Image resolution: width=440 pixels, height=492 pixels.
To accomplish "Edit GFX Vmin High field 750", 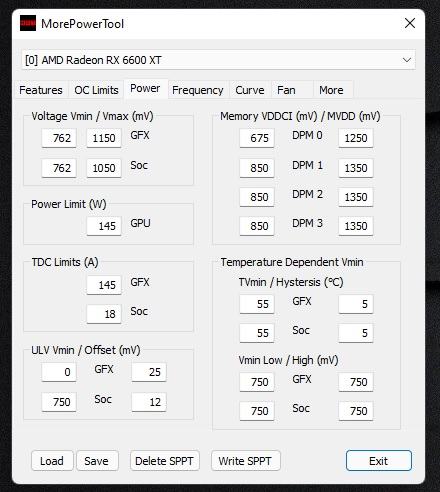I will (x=356, y=382).
